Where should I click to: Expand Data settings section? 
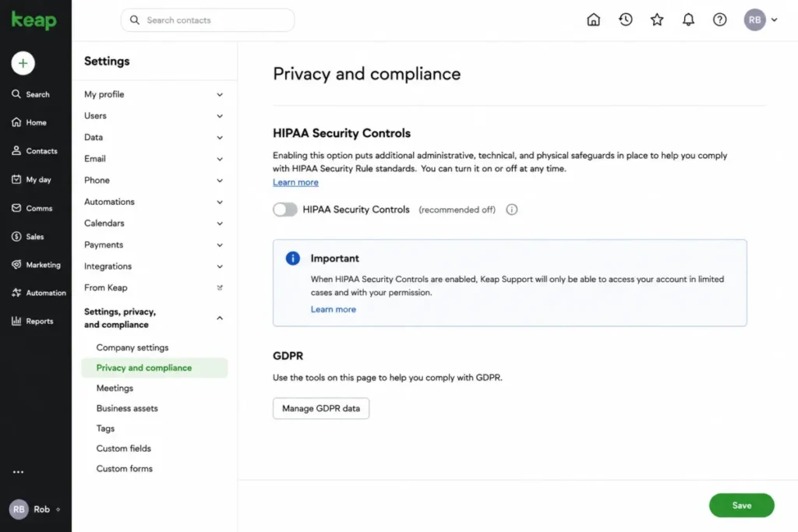click(x=154, y=137)
